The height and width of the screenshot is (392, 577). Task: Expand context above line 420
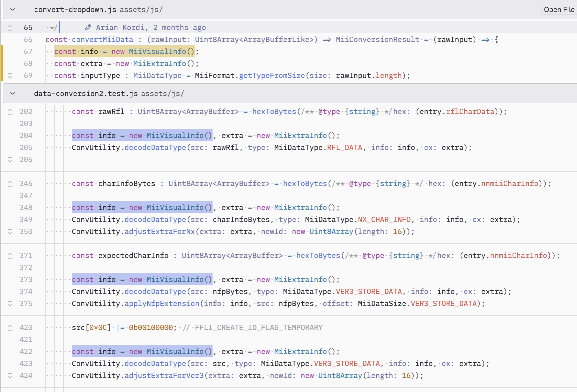[10, 328]
